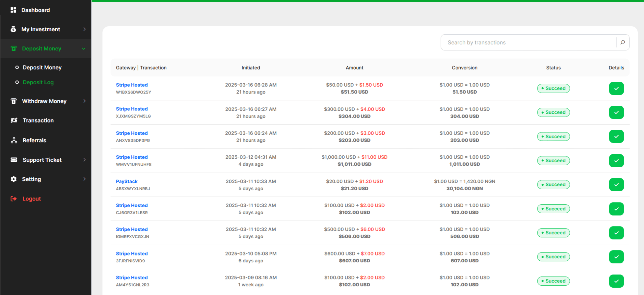Image resolution: width=644 pixels, height=295 pixels.
Task: Expand the Support Ticket submenu arrow
Action: pyautogui.click(x=84, y=160)
